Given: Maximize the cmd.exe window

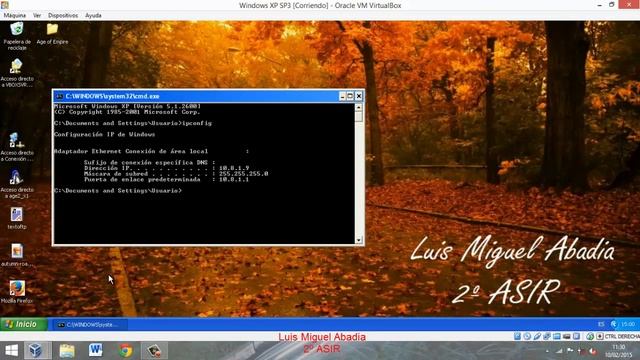Looking at the screenshot, I should [350, 96].
